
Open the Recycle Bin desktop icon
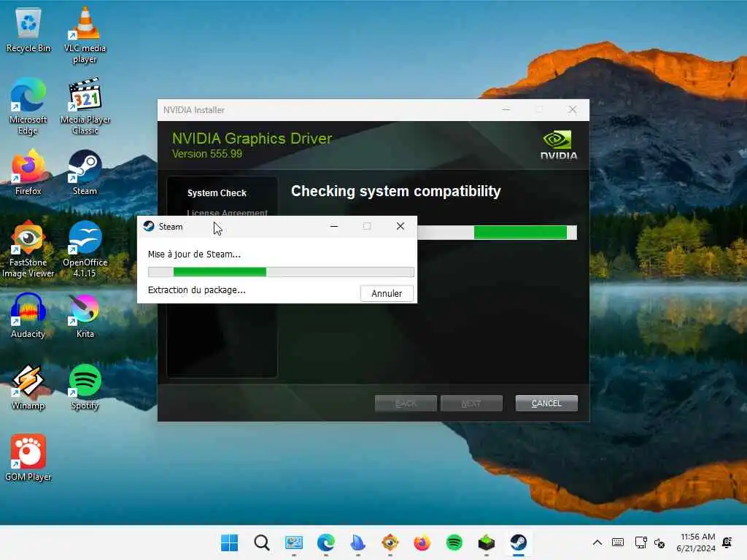pos(28,29)
